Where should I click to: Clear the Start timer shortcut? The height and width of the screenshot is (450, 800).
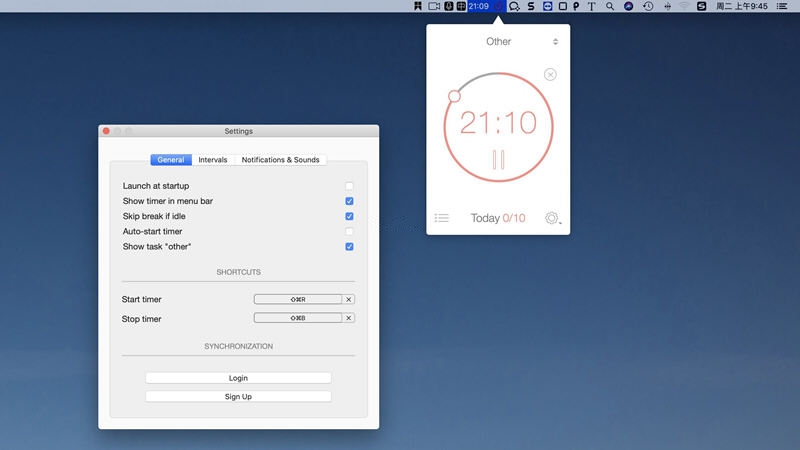pos(348,299)
